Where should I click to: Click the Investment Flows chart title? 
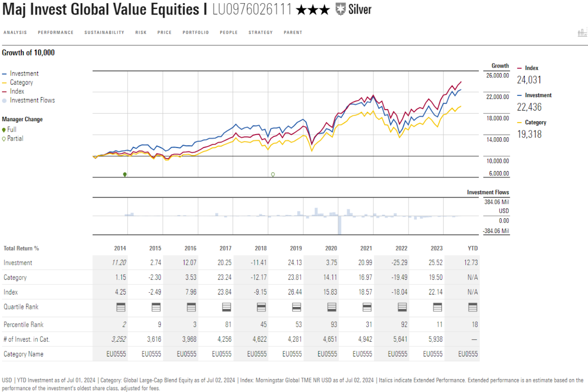coord(488,192)
